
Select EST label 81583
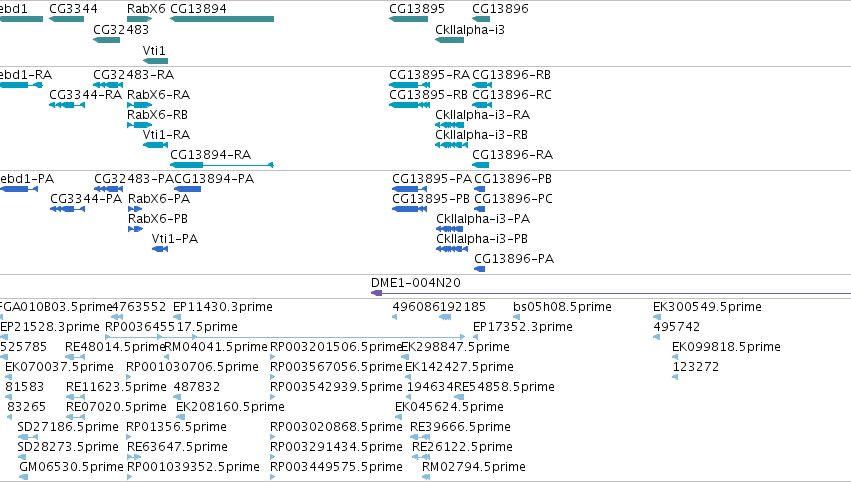click(x=24, y=387)
